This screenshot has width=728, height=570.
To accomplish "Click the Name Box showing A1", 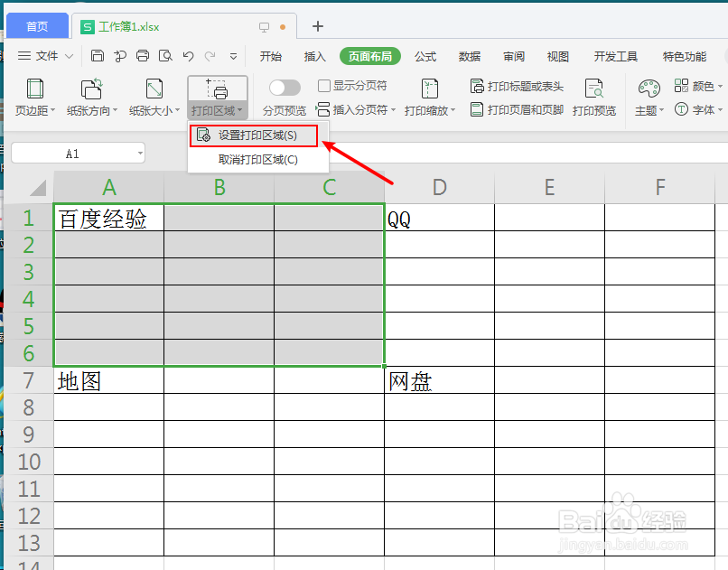I will coord(78,154).
